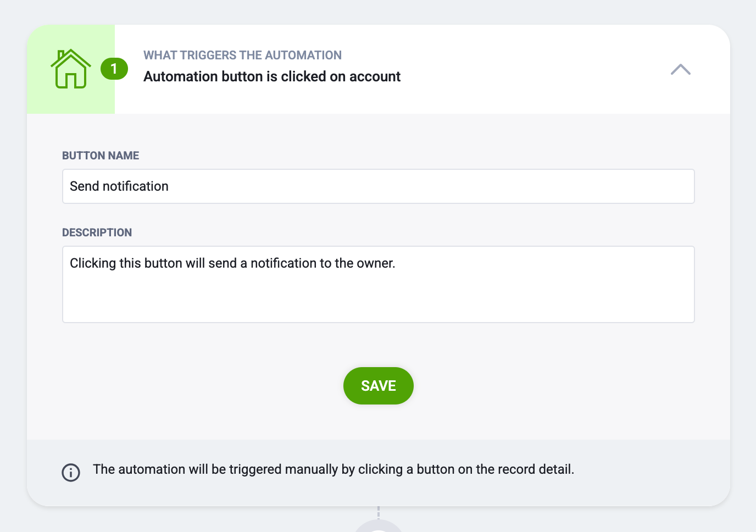This screenshot has width=756, height=532.
Task: Click the "Automation button is clicked on account" title
Action: pyautogui.click(x=272, y=76)
